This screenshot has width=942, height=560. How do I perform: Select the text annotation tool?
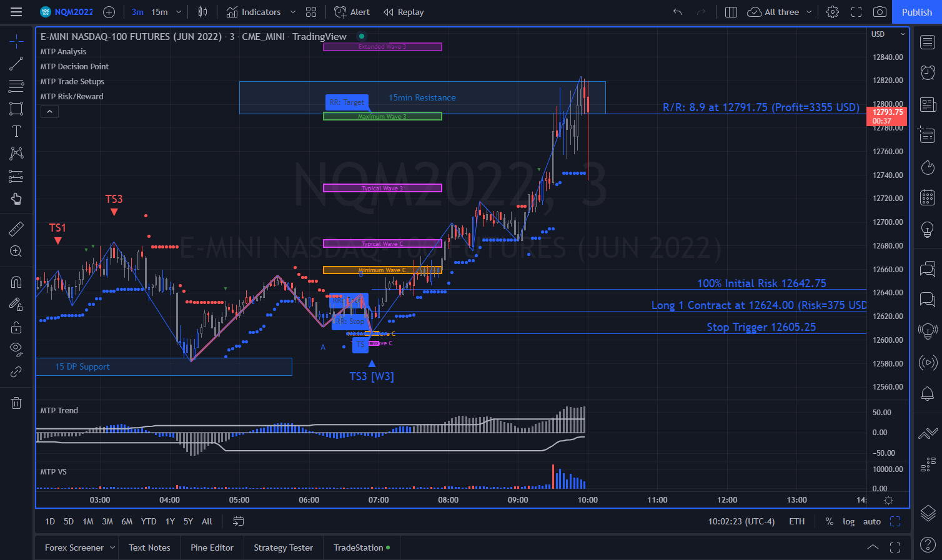(x=16, y=131)
